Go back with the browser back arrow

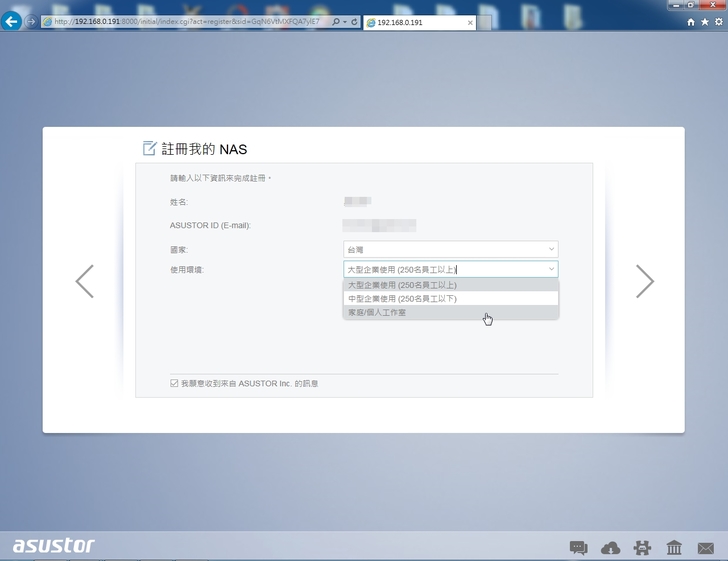tap(11, 21)
